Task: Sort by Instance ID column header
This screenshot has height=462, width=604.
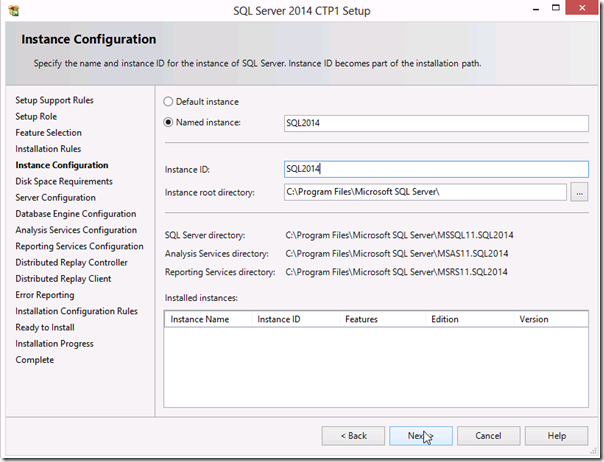Action: tap(296, 319)
